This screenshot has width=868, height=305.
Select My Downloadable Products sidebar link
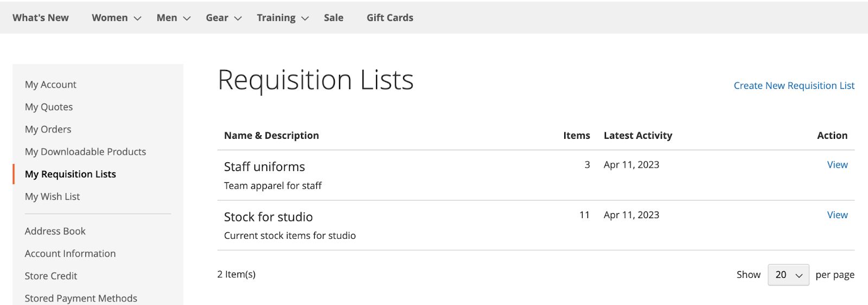click(85, 152)
